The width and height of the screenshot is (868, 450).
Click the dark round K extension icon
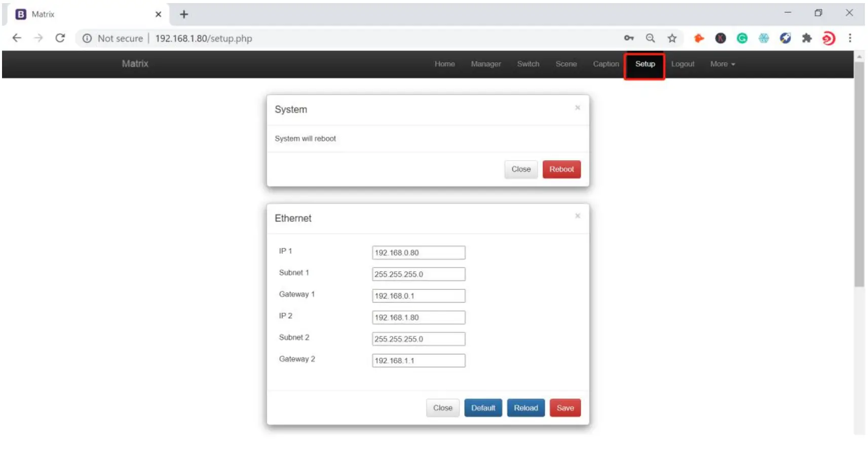pyautogui.click(x=721, y=38)
